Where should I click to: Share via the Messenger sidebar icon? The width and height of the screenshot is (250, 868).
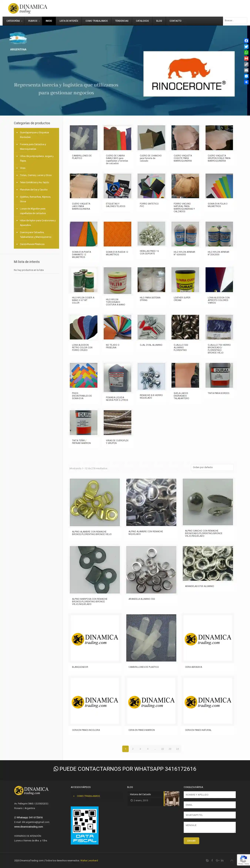click(x=246, y=76)
